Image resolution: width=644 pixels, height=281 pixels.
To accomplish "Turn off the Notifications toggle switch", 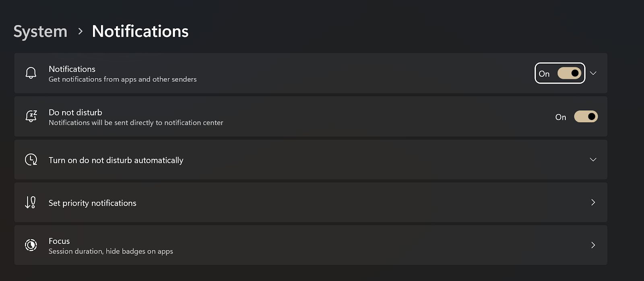I will click(x=569, y=73).
